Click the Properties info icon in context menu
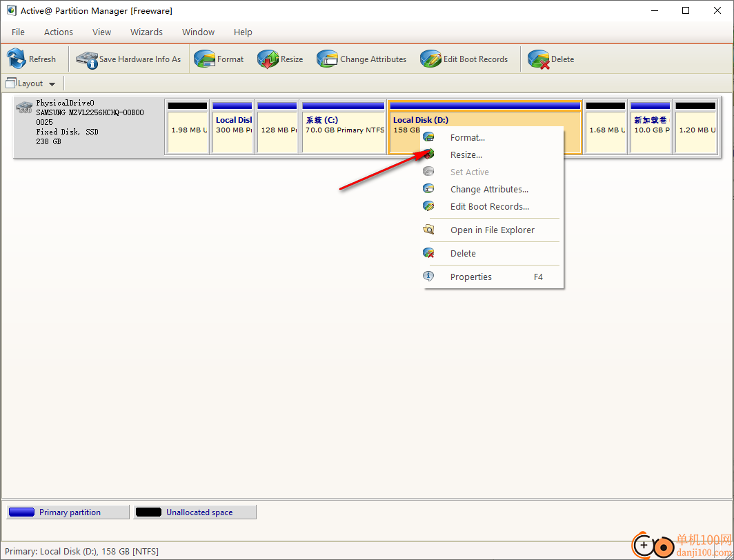 (428, 277)
